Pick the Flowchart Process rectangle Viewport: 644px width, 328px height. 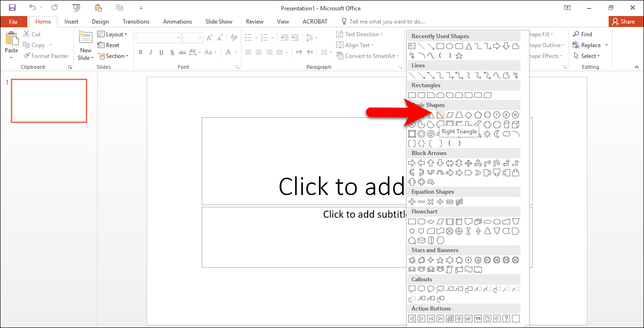tap(412, 221)
